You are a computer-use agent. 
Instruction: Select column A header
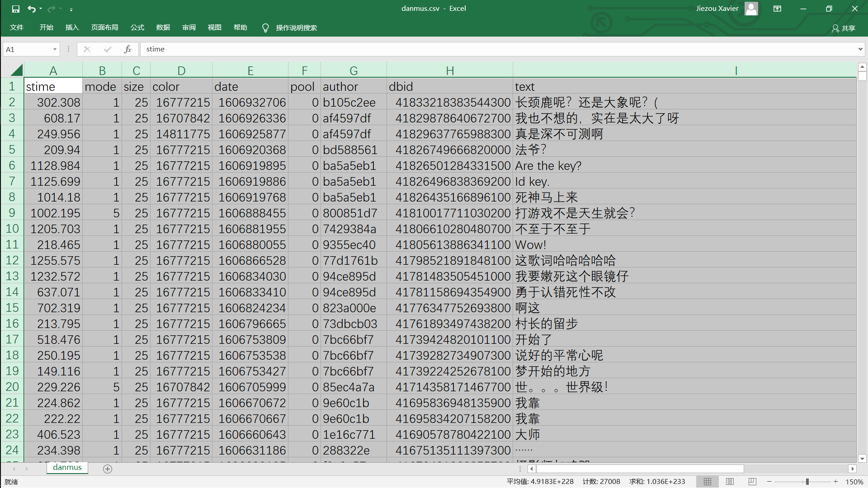[x=53, y=70]
